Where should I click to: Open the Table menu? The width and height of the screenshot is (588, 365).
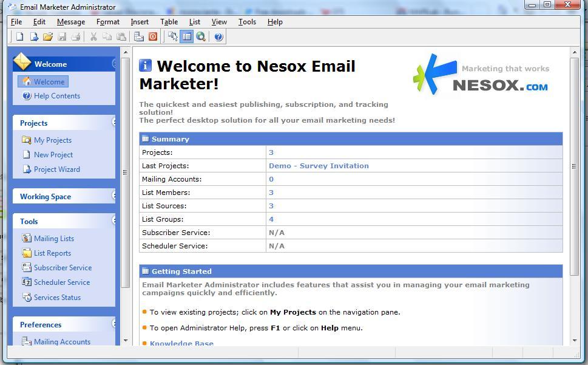click(169, 22)
